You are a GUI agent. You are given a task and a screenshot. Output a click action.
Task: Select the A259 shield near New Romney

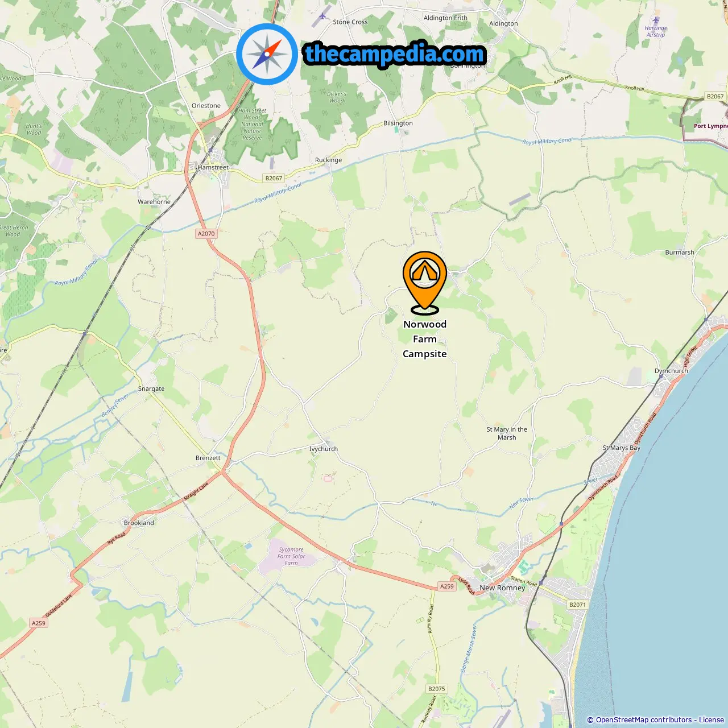click(x=447, y=586)
